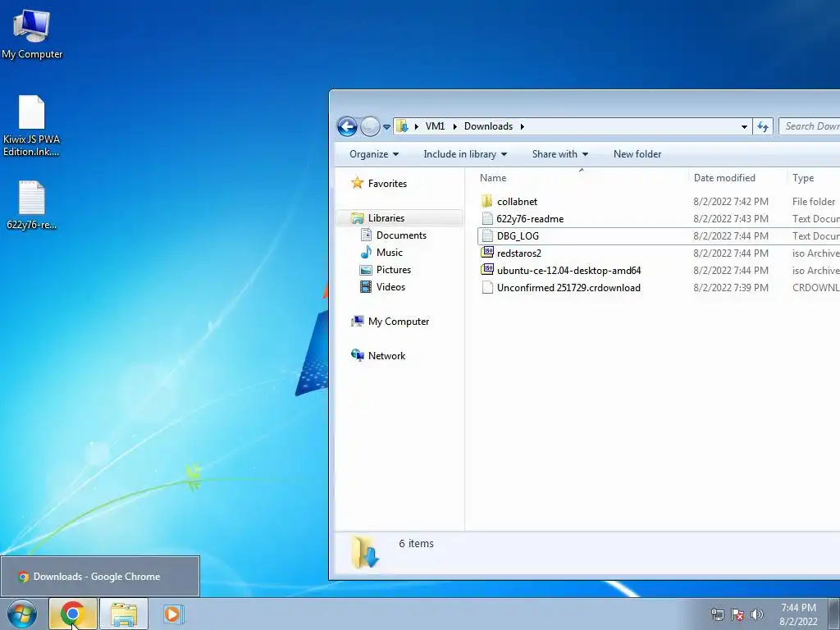Select ubuntu-ce-12.04-desktop-amd64 file name
This screenshot has width=840, height=630.
click(x=569, y=271)
